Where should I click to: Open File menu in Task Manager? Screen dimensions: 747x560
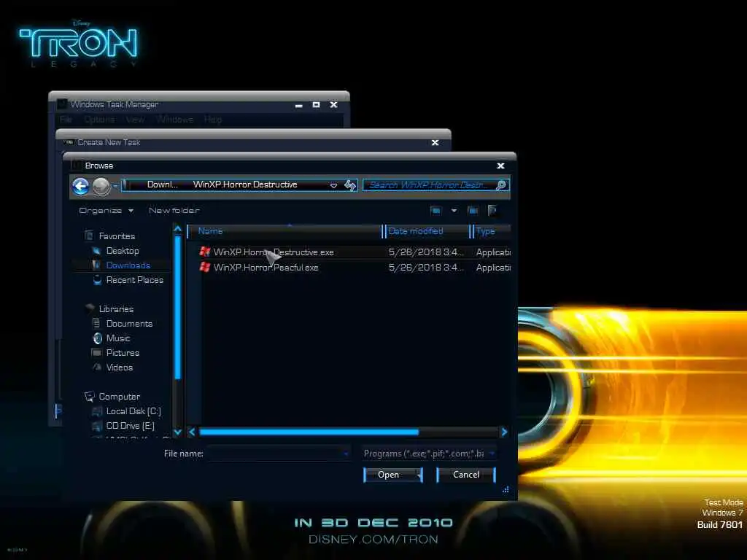[x=66, y=119]
